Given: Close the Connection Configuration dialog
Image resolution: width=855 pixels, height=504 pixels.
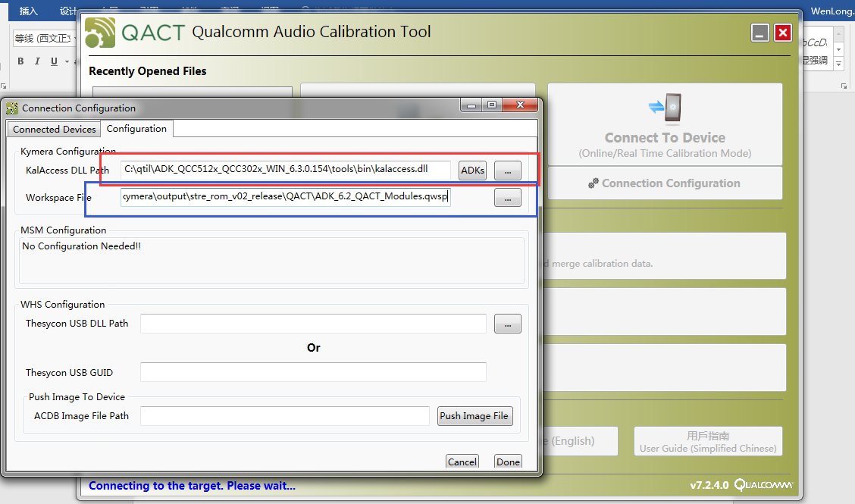Looking at the screenshot, I should coord(520,105).
